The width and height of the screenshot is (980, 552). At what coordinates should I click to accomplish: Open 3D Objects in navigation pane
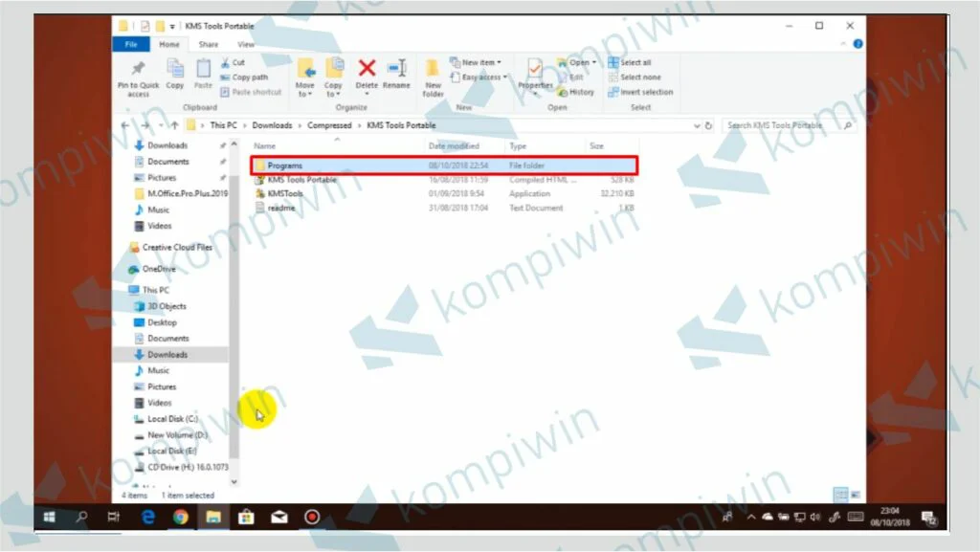coord(161,306)
